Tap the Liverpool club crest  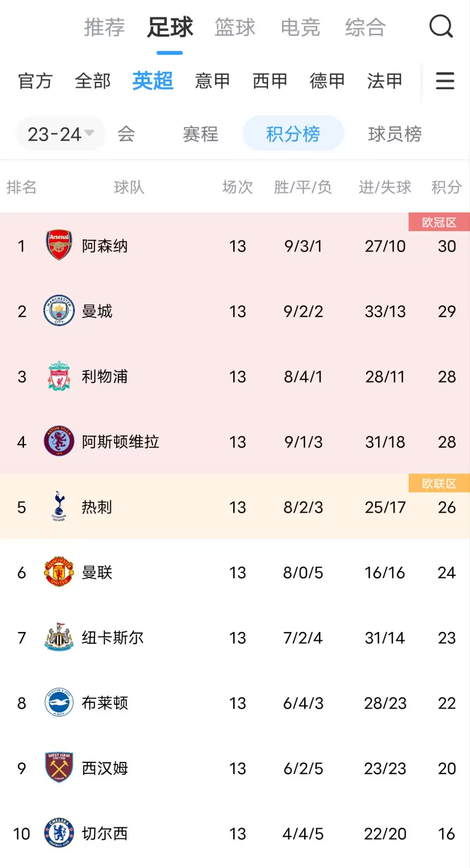[59, 376]
